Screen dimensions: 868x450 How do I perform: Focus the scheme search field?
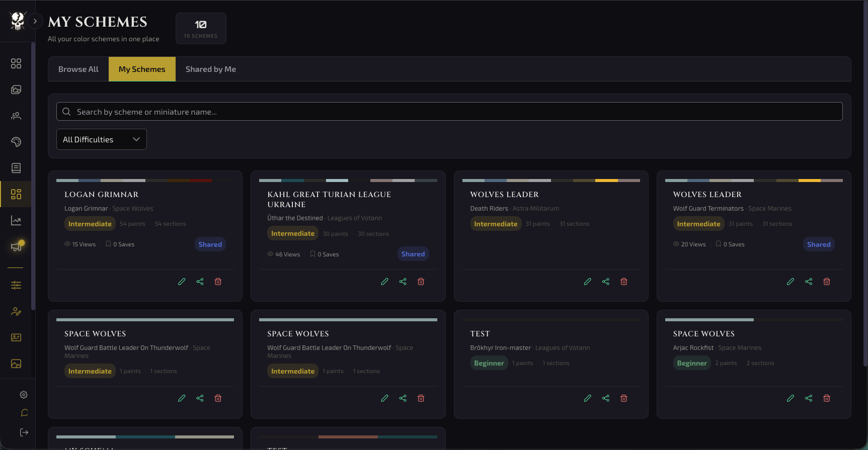click(449, 112)
